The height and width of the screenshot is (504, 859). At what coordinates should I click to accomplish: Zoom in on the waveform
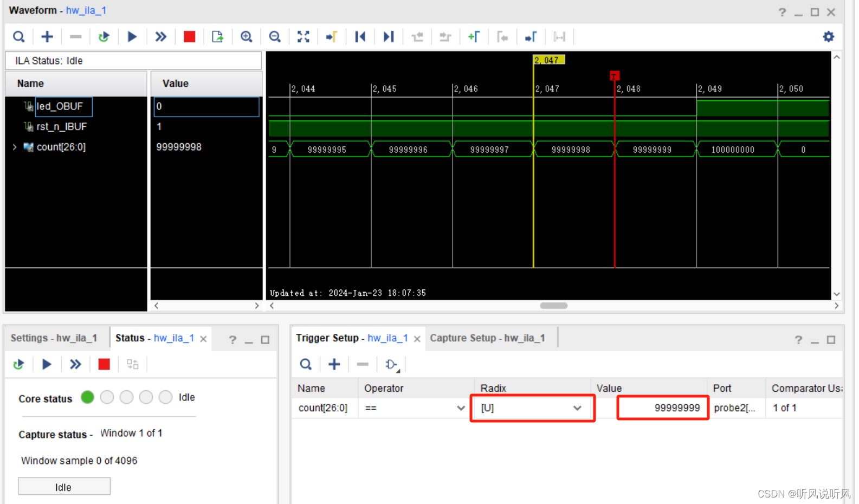(x=246, y=37)
